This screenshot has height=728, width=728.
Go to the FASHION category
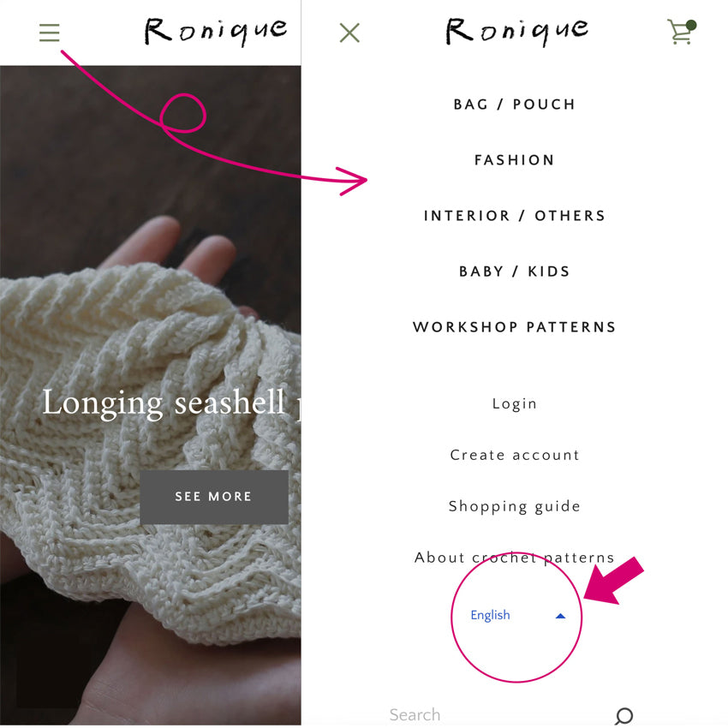(x=515, y=160)
